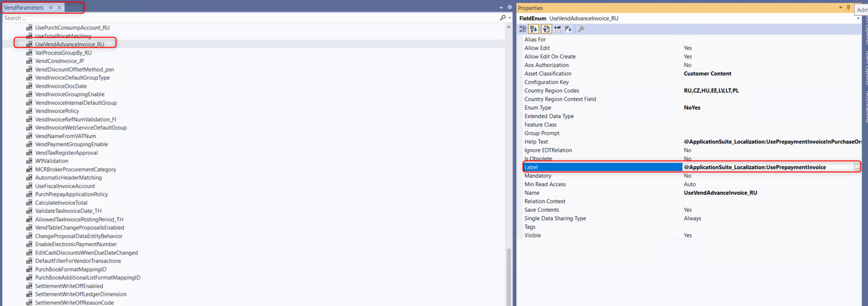
Task: Open designer settings gear icon
Action: pos(509,7)
